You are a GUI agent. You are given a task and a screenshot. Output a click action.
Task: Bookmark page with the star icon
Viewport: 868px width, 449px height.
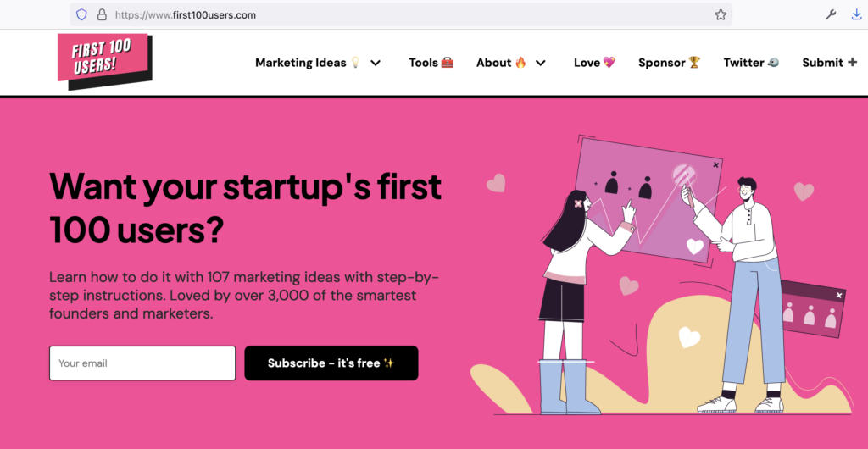click(721, 15)
